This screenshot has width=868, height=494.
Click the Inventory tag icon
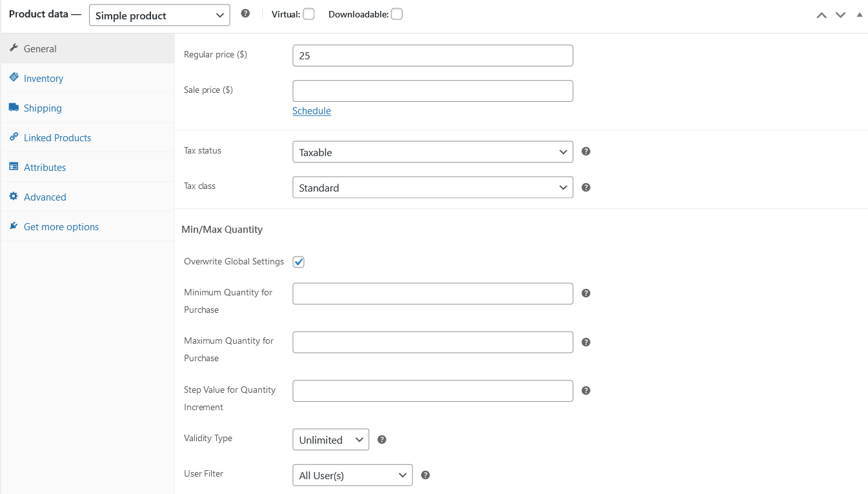coord(12,77)
